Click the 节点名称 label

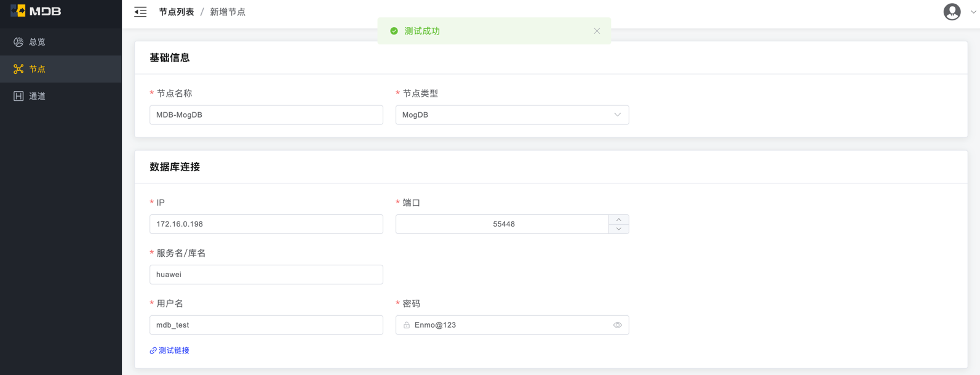pyautogui.click(x=174, y=94)
